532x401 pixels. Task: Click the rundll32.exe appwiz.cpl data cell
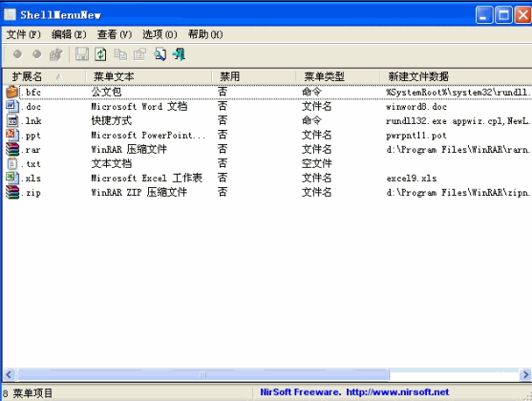[458, 120]
